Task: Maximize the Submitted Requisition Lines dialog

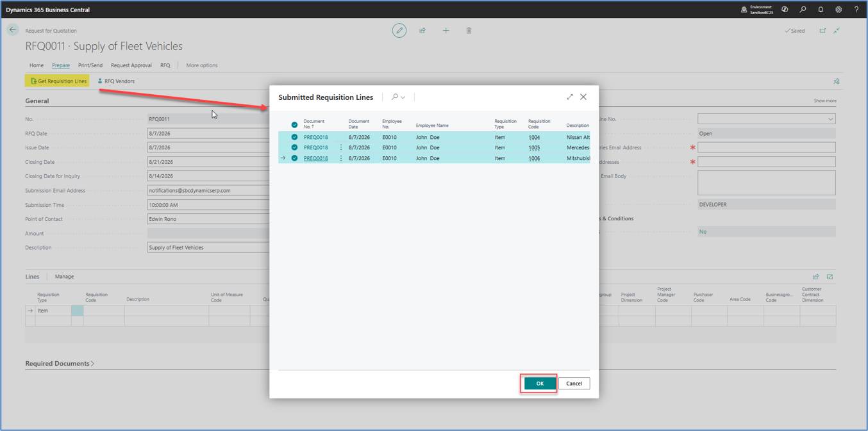Action: pyautogui.click(x=570, y=97)
